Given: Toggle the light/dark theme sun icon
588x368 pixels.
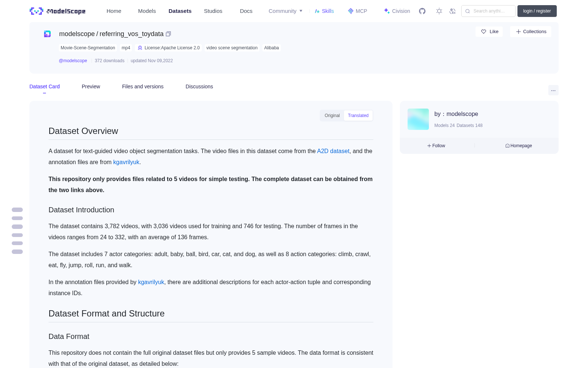Looking at the screenshot, I should tap(439, 11).
